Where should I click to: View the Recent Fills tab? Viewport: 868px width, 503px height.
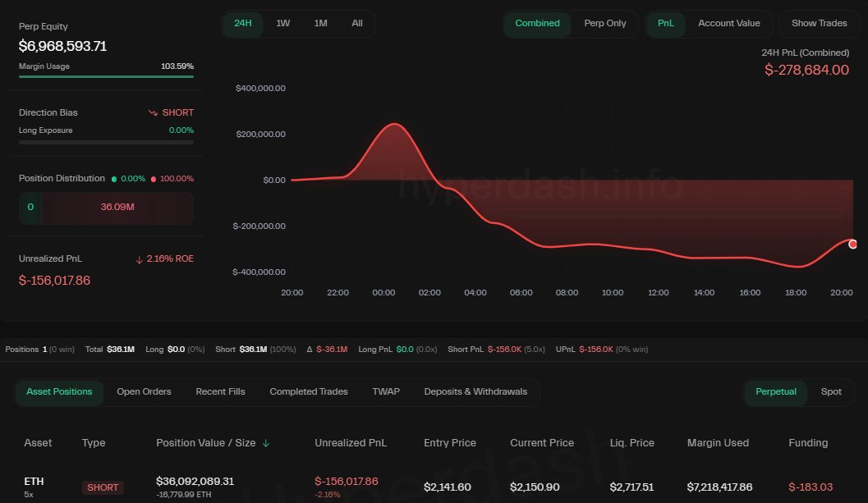220,391
